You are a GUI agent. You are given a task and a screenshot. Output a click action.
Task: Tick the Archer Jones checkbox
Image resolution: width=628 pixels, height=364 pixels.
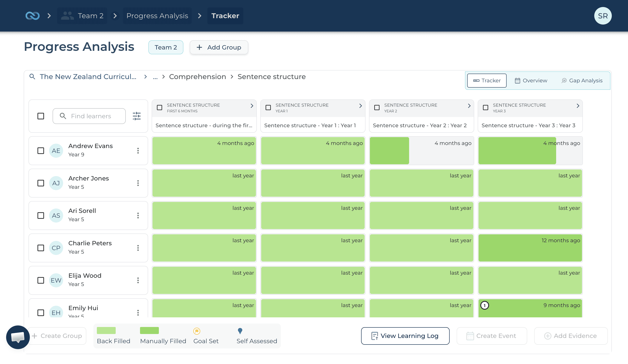pos(41,183)
